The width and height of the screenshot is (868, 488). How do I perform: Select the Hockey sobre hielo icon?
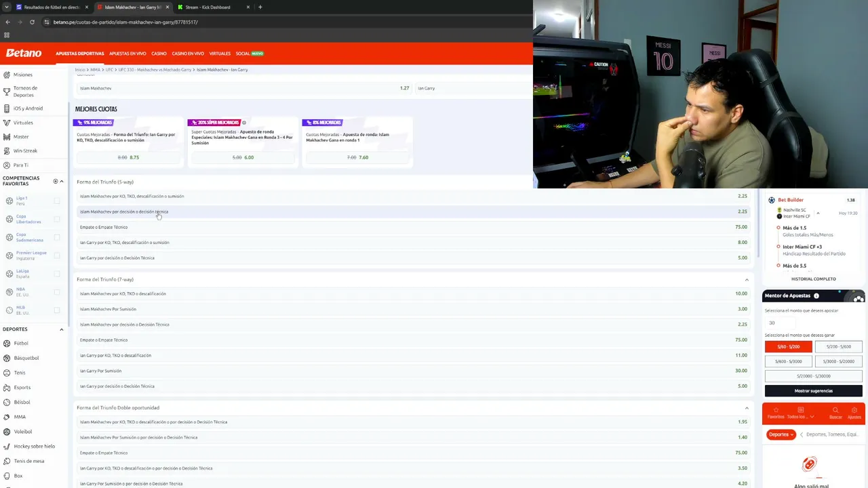click(7, 447)
